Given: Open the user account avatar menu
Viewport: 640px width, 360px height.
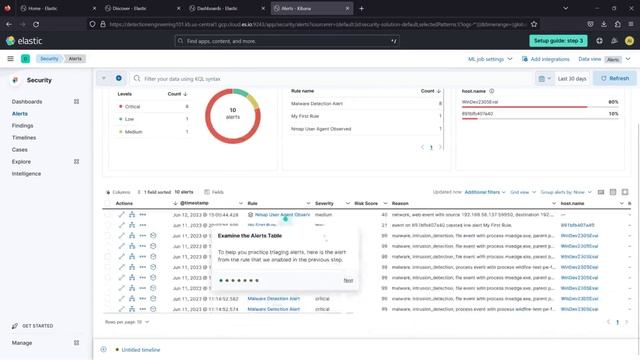Looking at the screenshot, I should 629,41.
